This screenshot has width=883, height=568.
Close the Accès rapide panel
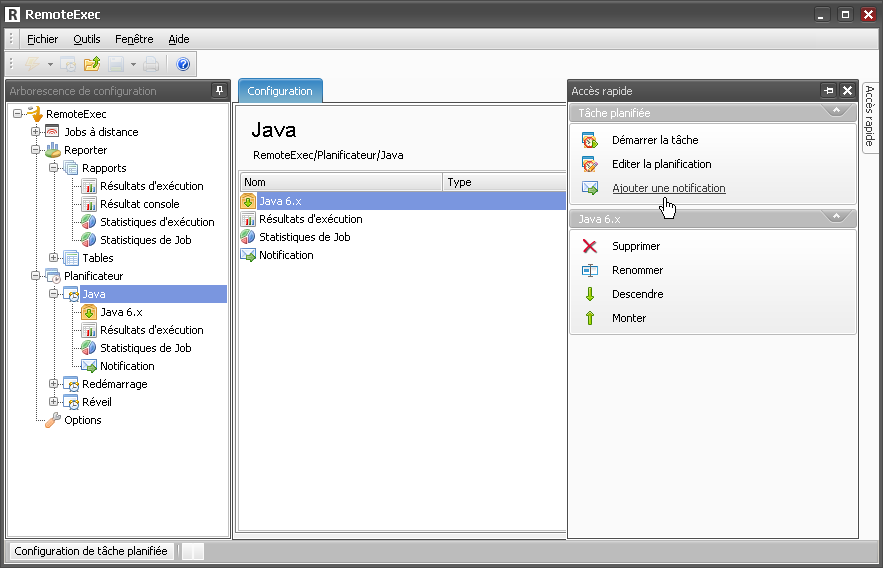point(848,91)
